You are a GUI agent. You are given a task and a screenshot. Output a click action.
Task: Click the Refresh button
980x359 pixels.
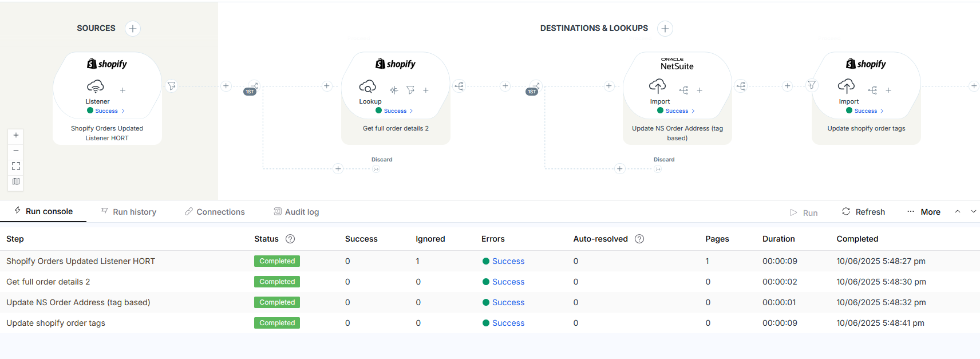tap(863, 212)
